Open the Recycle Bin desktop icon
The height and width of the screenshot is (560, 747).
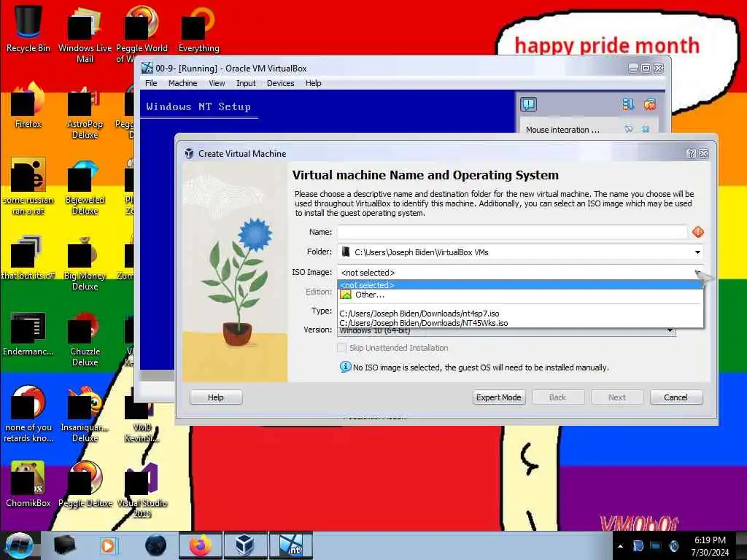point(28,28)
